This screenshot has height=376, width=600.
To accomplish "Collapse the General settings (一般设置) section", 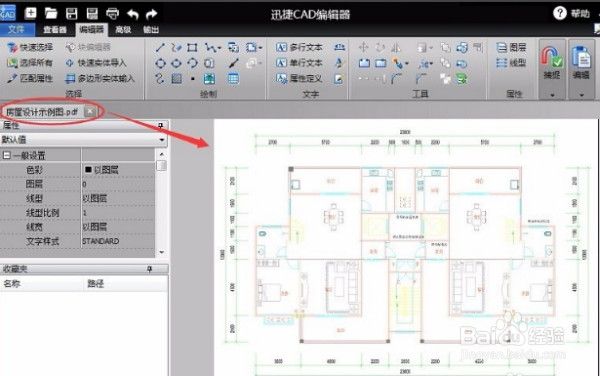I will (7, 155).
